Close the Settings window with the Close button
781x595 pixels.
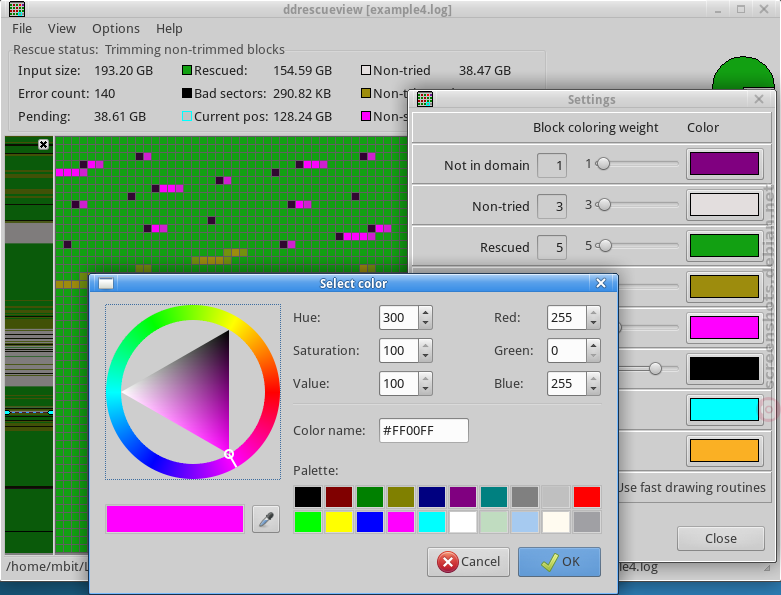pos(720,538)
